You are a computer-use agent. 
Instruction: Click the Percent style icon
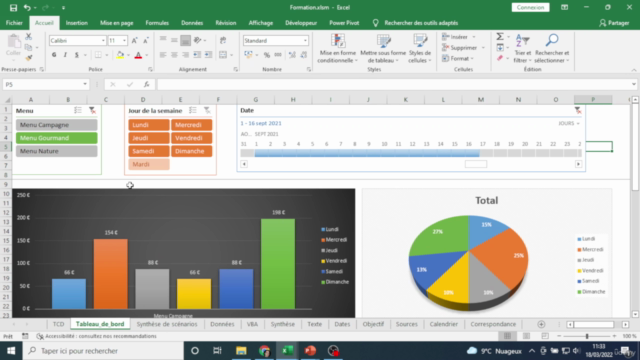[267, 55]
